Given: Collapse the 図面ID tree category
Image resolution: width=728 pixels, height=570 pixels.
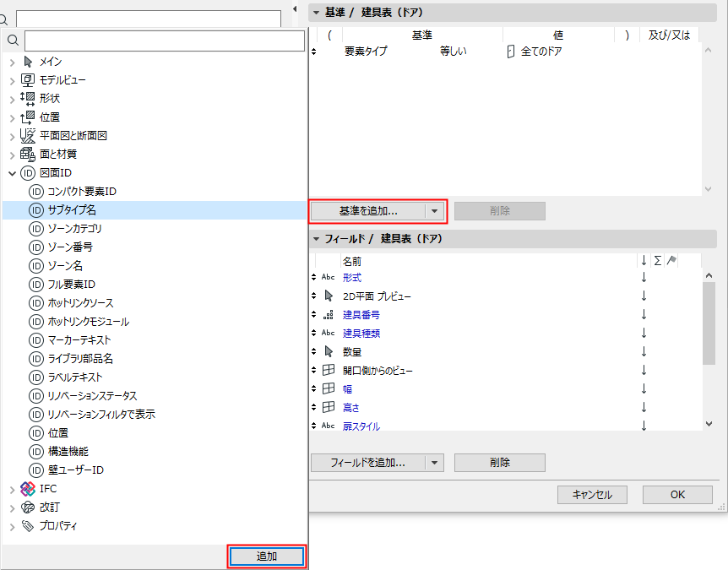Looking at the screenshot, I should [13, 173].
